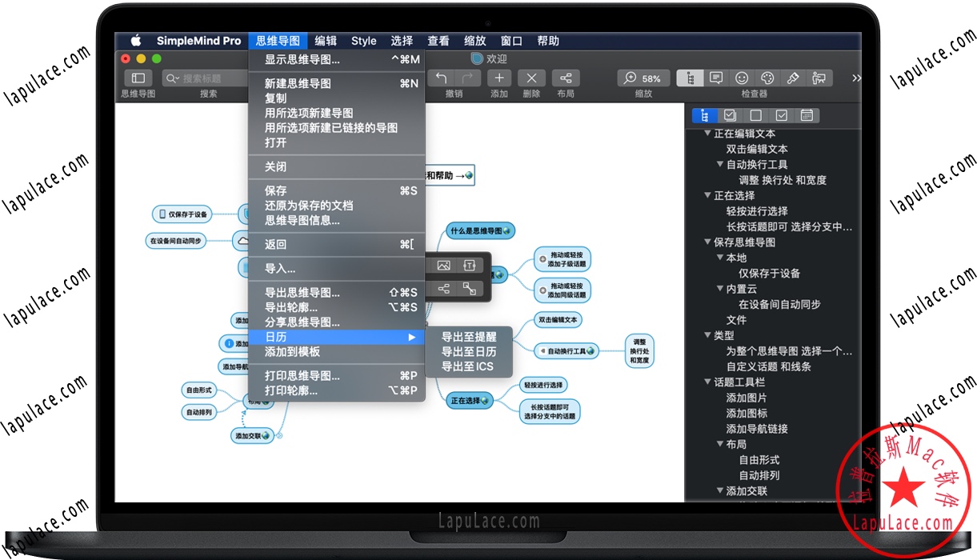Toggle the 思维导图 sidebar panel button
The width and height of the screenshot is (977, 560).
coord(138,78)
